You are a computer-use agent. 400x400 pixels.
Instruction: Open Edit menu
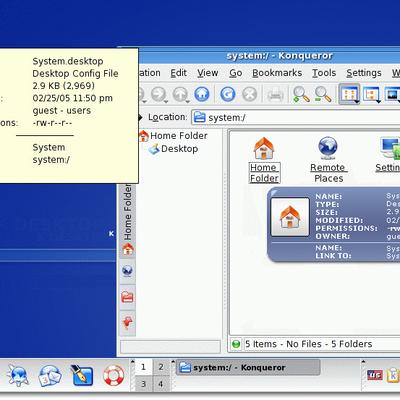(178, 73)
